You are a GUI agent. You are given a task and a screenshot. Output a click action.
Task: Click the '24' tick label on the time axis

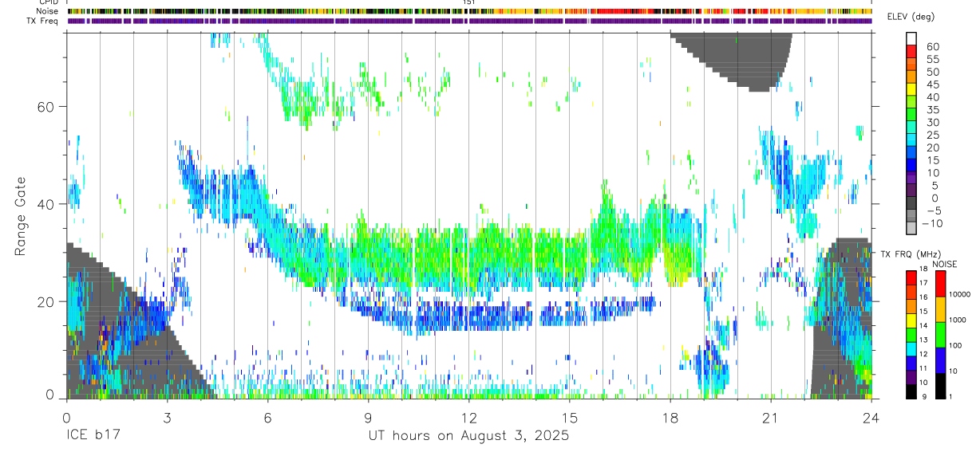tap(871, 417)
